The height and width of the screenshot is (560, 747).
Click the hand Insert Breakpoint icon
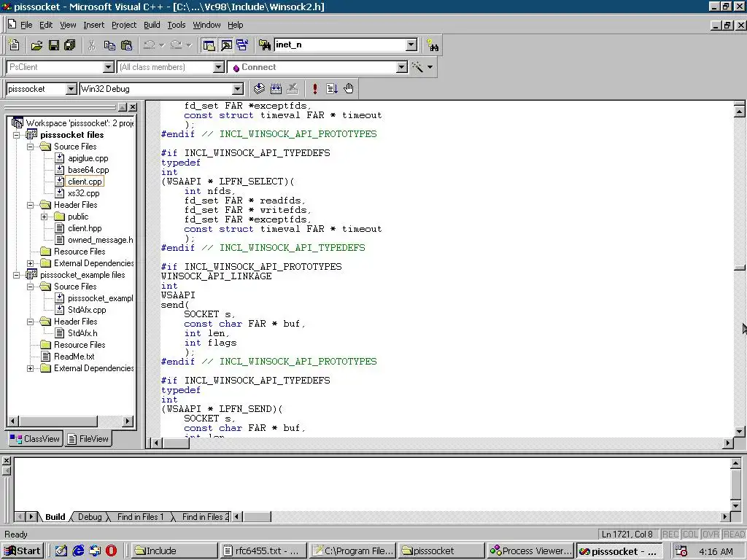pos(349,88)
